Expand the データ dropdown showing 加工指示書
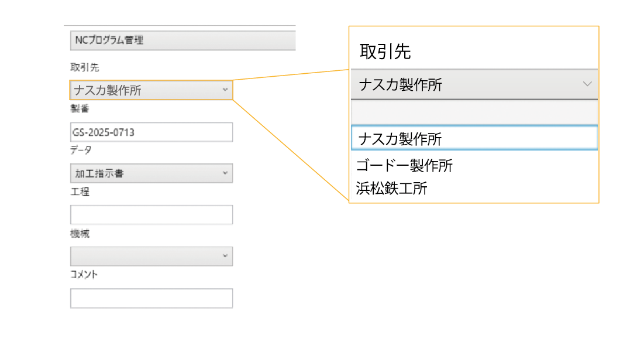644x352 pixels. tap(225, 173)
